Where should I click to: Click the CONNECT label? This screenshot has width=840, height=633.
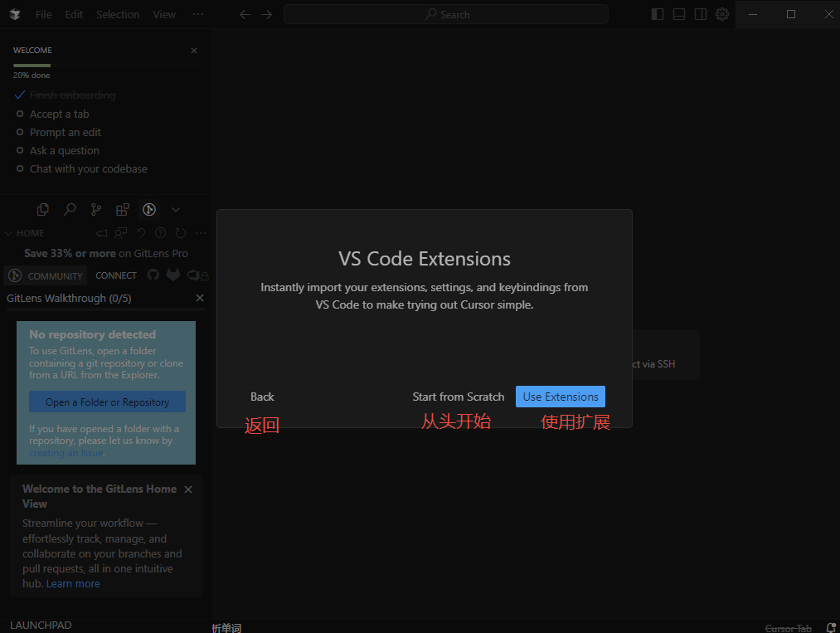[x=116, y=275]
